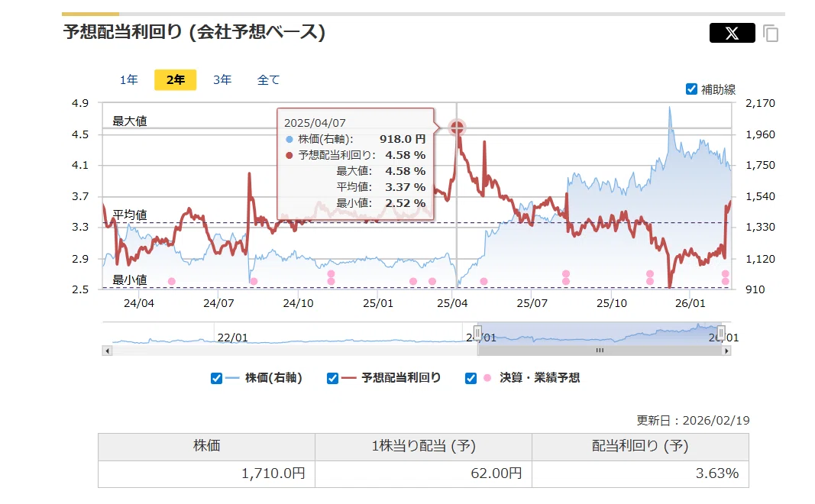Click the left handle of range selector
This screenshot has width=815, height=504.
point(477,332)
